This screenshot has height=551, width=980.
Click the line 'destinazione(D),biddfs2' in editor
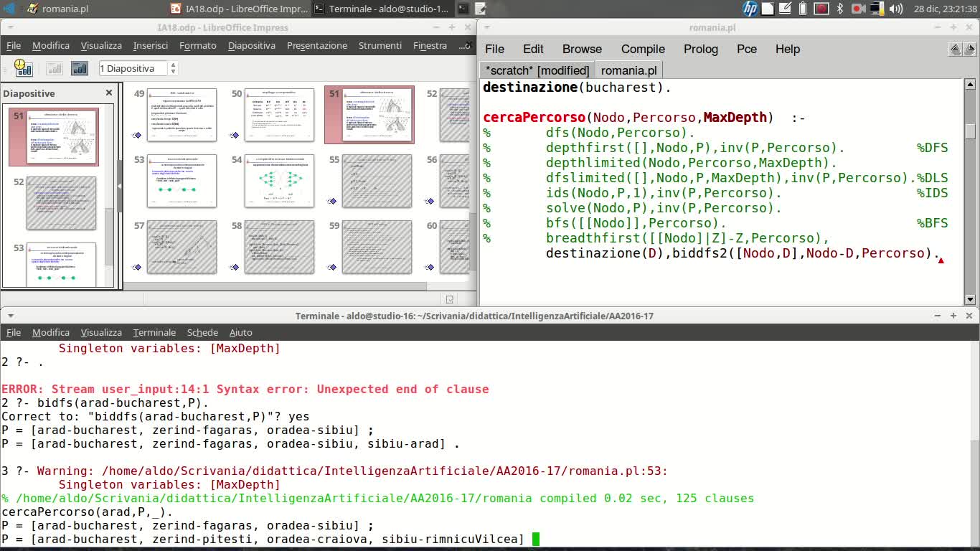(743, 253)
